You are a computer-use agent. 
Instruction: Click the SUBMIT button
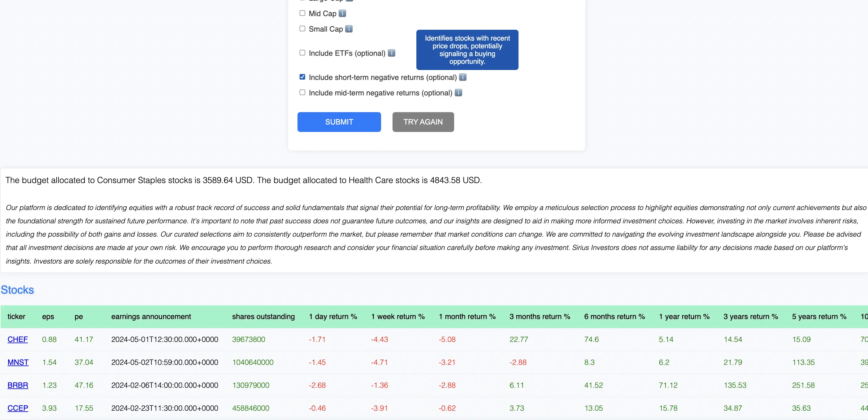click(339, 122)
